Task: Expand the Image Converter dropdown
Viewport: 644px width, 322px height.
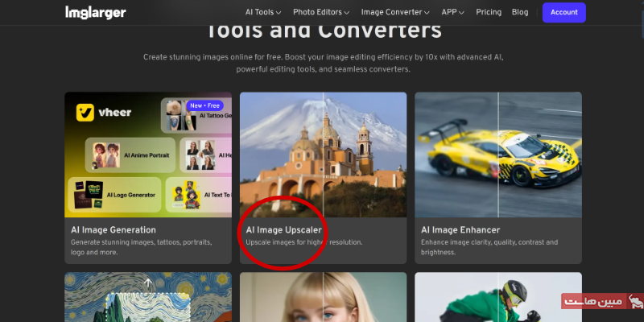Action: coord(395,12)
